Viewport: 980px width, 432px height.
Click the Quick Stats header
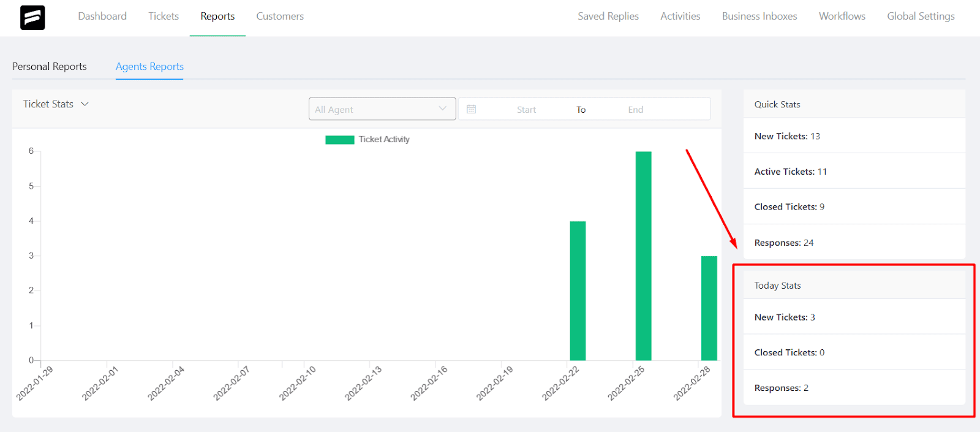click(854, 104)
